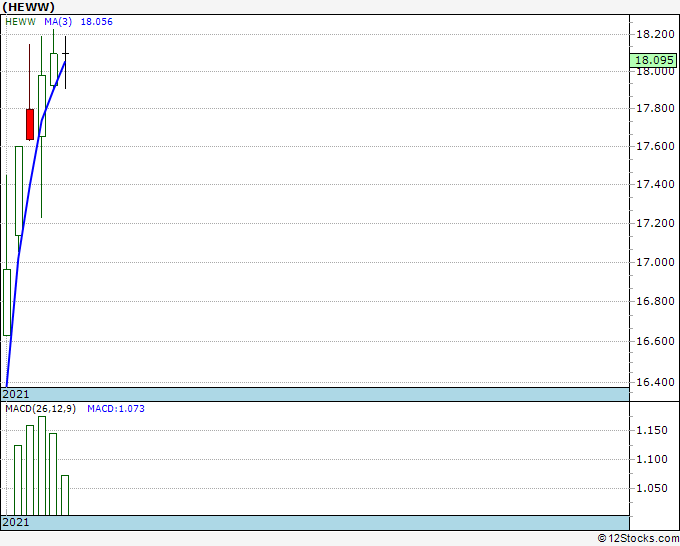Click the 18.200 price axis label
Image resolution: width=680 pixels, height=546 pixels.
[655, 34]
